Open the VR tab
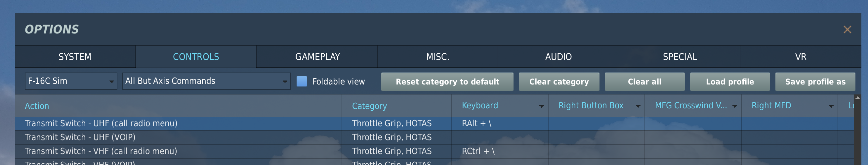This screenshot has width=868, height=165. tap(800, 57)
